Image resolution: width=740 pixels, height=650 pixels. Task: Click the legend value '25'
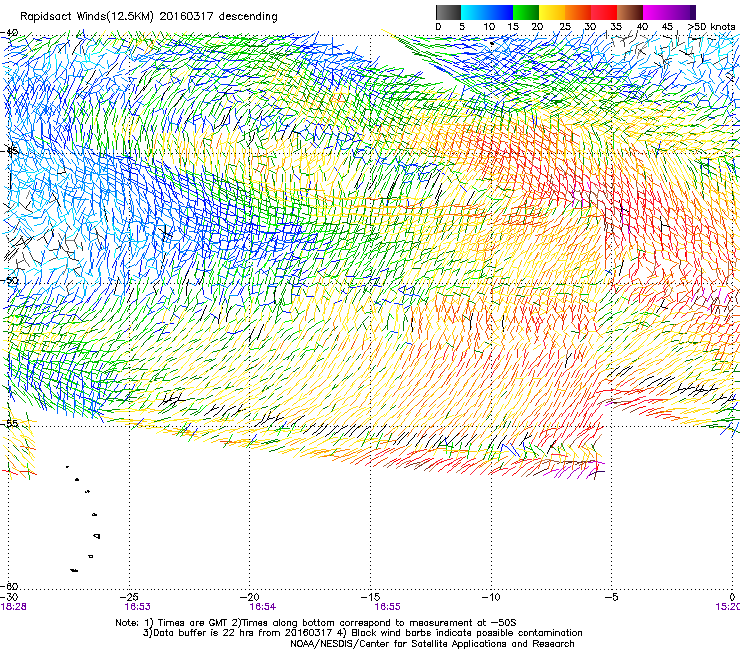565,27
